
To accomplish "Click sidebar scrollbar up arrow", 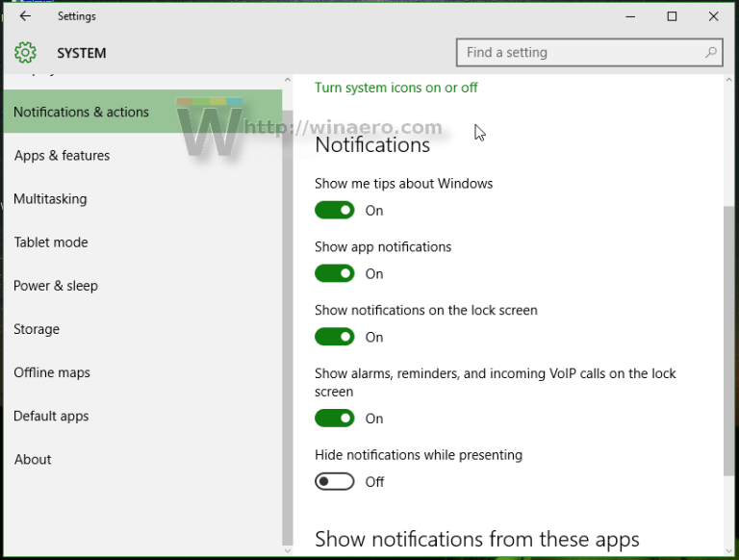I will coord(288,80).
